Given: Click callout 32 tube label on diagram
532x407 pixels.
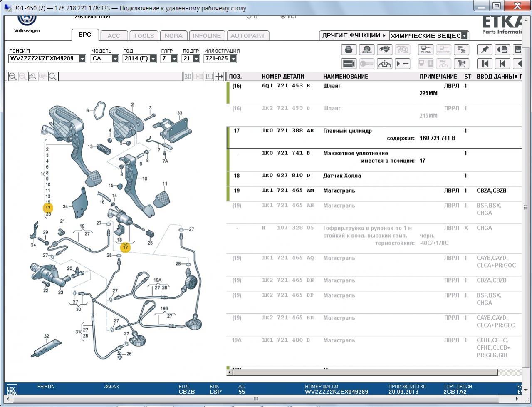Looking at the screenshot, I should pyautogui.click(x=47, y=336).
